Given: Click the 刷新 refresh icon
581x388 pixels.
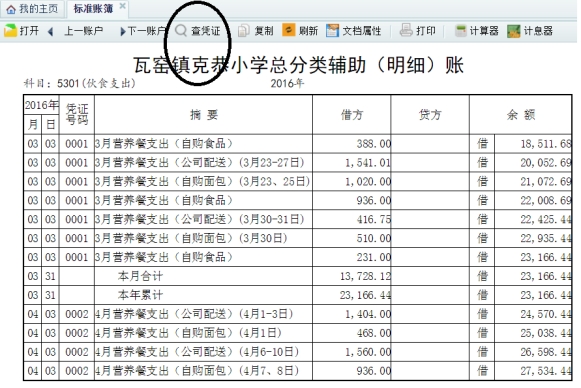Looking at the screenshot, I should pyautogui.click(x=289, y=30).
